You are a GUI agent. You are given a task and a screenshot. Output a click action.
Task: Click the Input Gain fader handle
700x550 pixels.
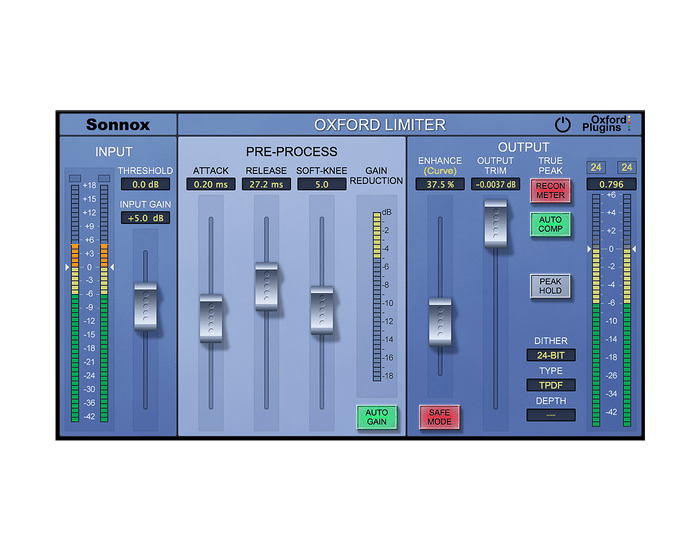146,306
